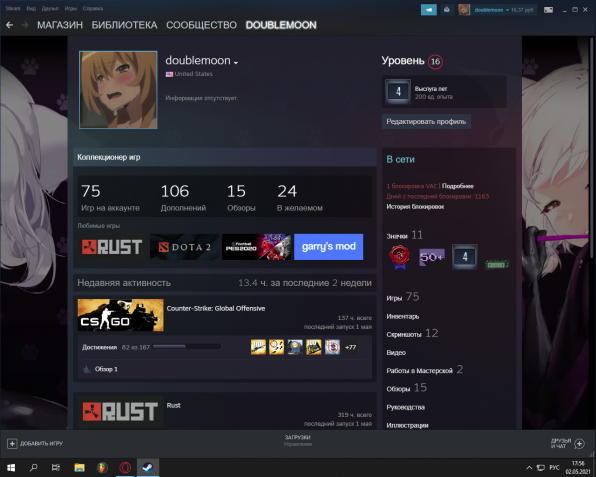Open История блокировок link
Image resolution: width=596 pixels, height=477 pixels.
415,207
